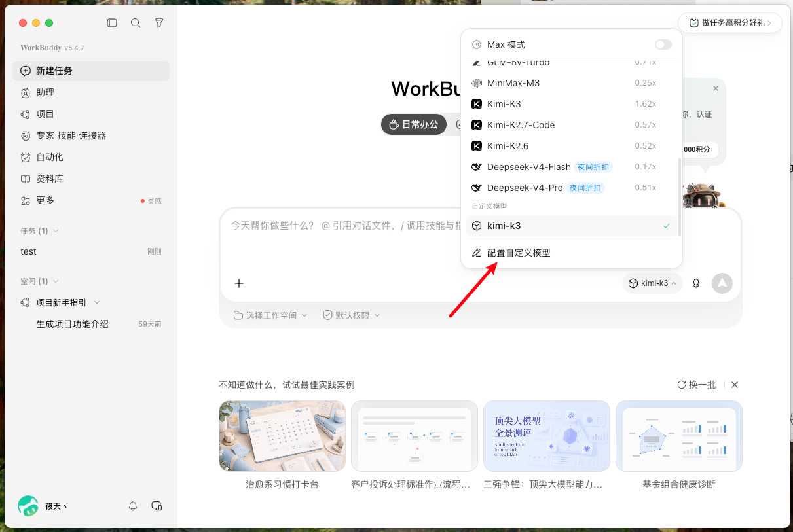
Task: Click the device screen icon at sidebar bottom
Action: [x=157, y=506]
